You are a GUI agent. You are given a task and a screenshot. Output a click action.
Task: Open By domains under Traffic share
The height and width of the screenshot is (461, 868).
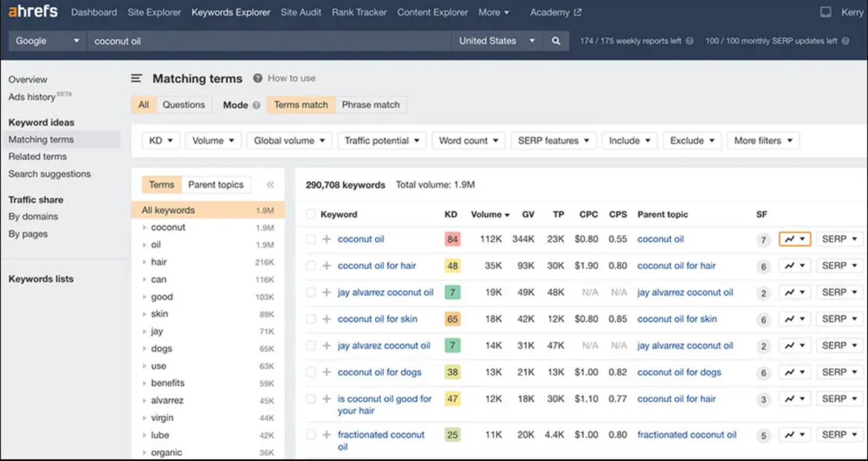click(33, 217)
